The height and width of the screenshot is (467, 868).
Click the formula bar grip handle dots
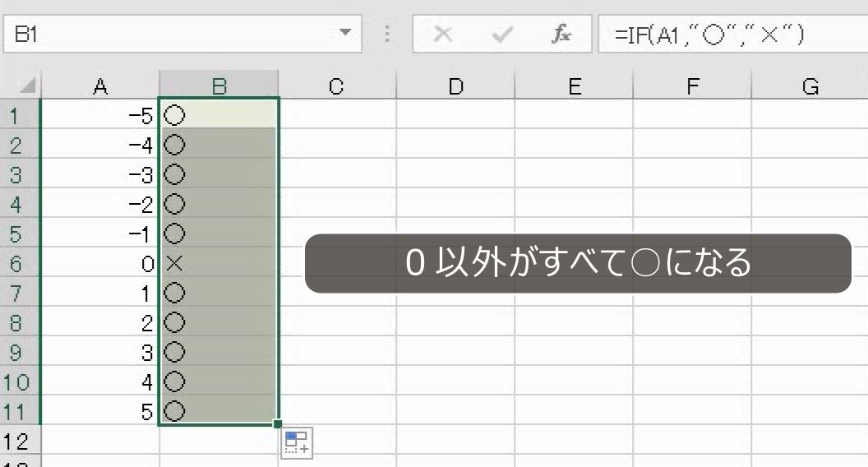coord(387,35)
